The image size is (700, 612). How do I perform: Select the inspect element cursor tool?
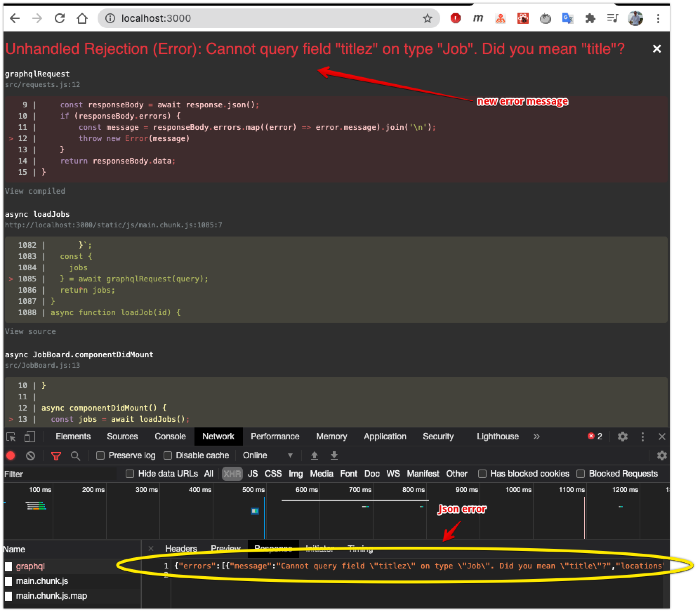pos(11,437)
